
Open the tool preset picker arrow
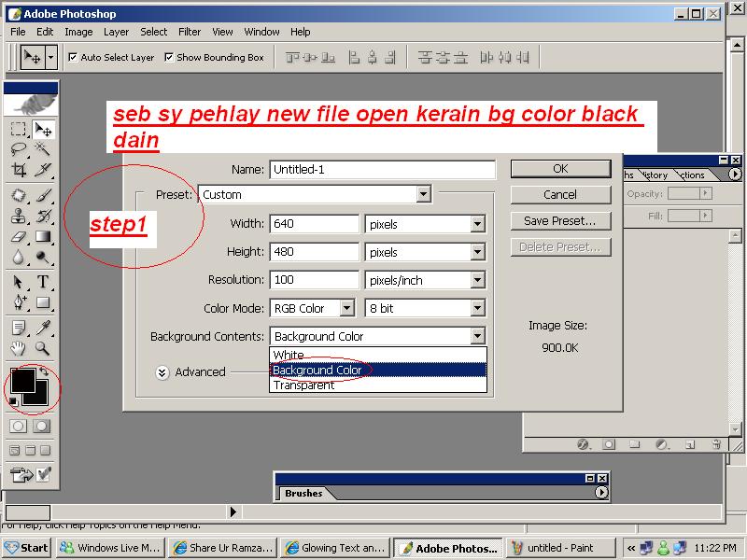click(x=51, y=57)
